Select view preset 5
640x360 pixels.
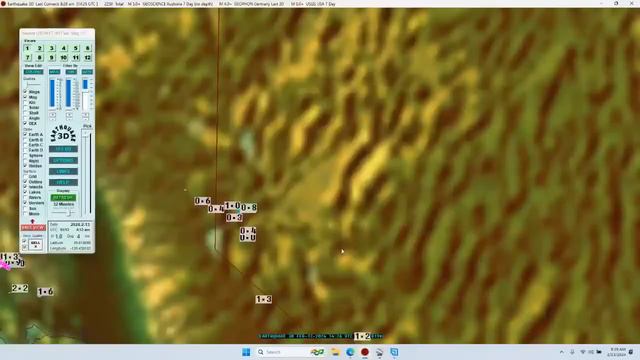pos(76,48)
